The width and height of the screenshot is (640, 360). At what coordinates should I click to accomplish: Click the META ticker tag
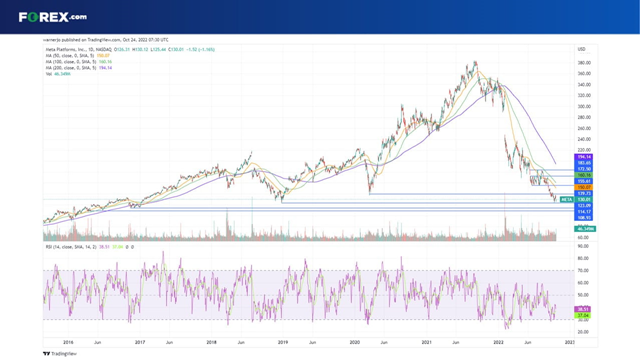click(567, 200)
